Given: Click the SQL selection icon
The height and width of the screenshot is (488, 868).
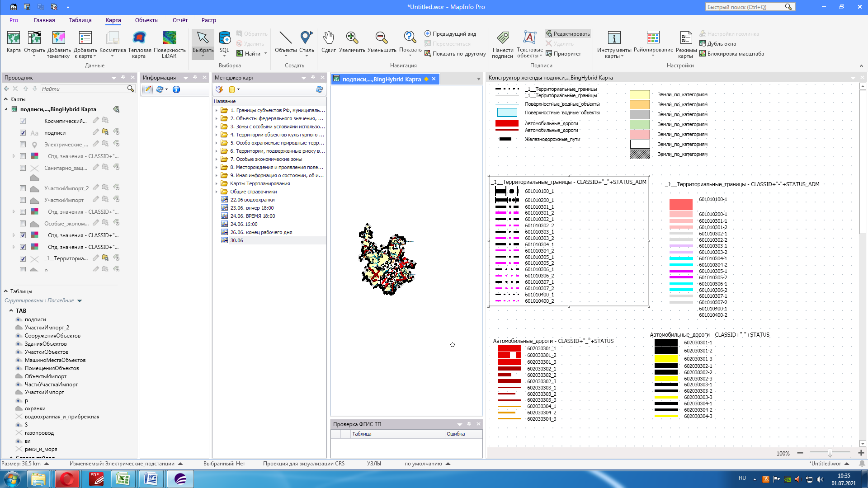Looking at the screenshot, I should [224, 38].
